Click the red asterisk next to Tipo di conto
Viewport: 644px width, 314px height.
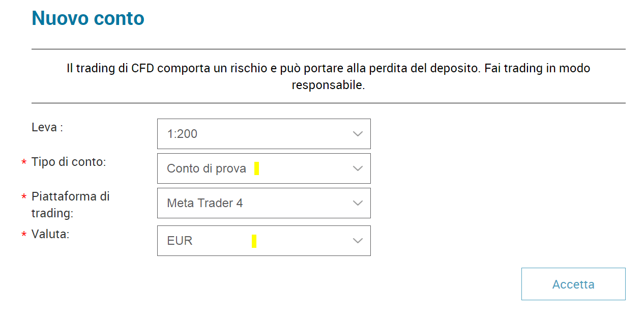[x=24, y=163]
